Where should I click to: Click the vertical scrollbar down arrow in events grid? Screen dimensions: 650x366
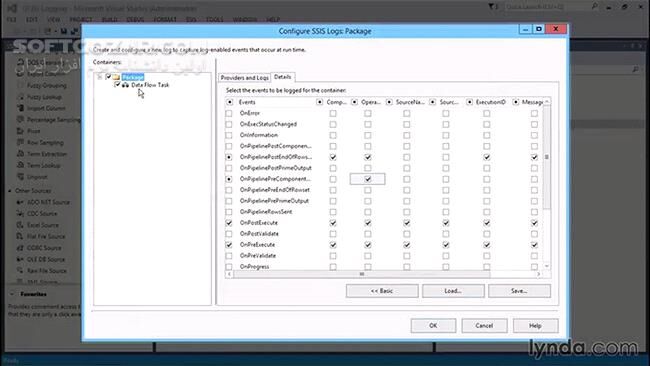pos(547,266)
